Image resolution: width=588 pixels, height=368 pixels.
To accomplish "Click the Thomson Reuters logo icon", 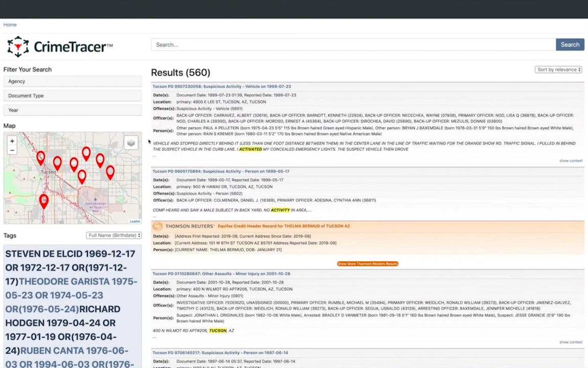I will click(x=157, y=226).
